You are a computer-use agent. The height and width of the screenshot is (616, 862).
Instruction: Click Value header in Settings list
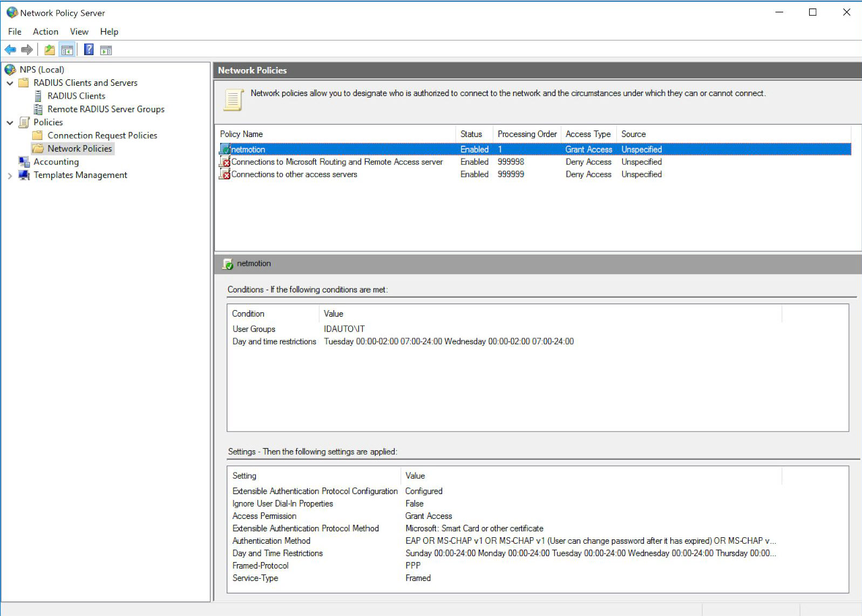(592, 476)
